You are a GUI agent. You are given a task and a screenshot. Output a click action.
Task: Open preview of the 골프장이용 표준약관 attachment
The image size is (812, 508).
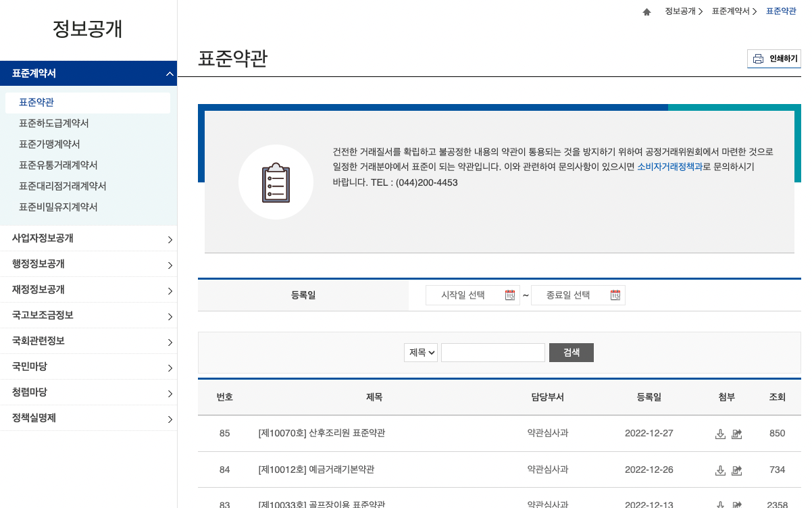click(737, 504)
